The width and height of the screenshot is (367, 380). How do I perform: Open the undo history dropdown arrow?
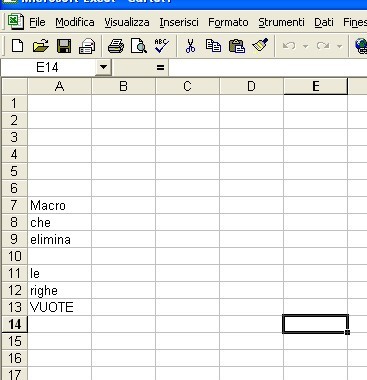coord(305,46)
